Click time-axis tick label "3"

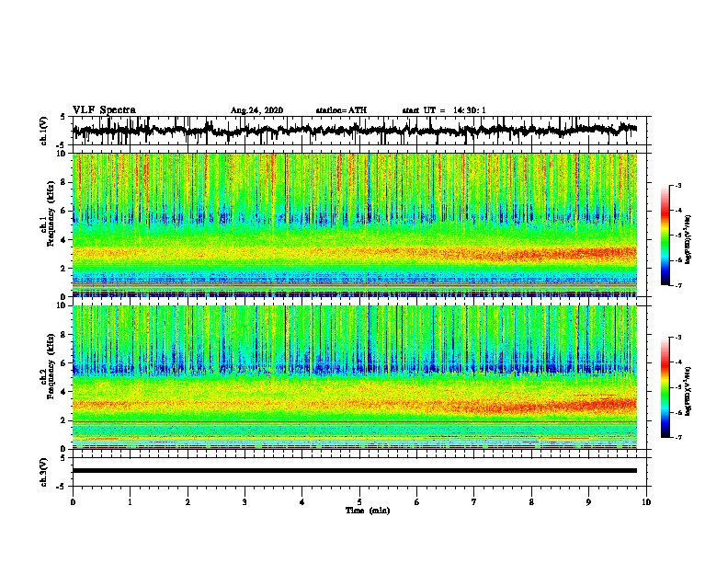[x=245, y=502]
